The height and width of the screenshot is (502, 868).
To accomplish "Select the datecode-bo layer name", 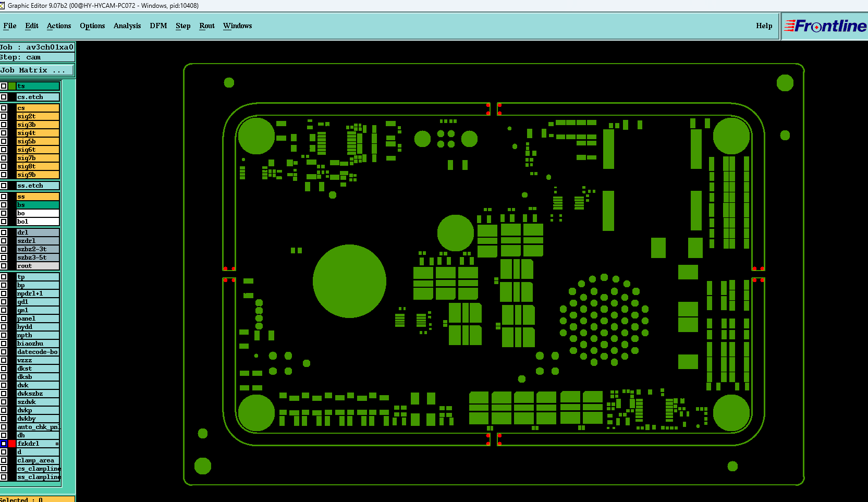I will tap(38, 352).
